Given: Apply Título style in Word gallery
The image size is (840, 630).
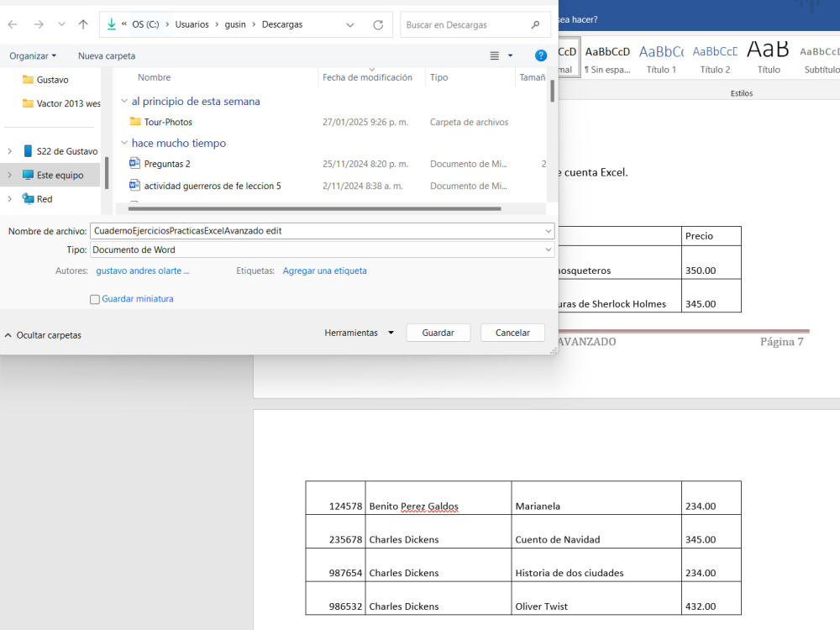Looking at the screenshot, I should 769,59.
